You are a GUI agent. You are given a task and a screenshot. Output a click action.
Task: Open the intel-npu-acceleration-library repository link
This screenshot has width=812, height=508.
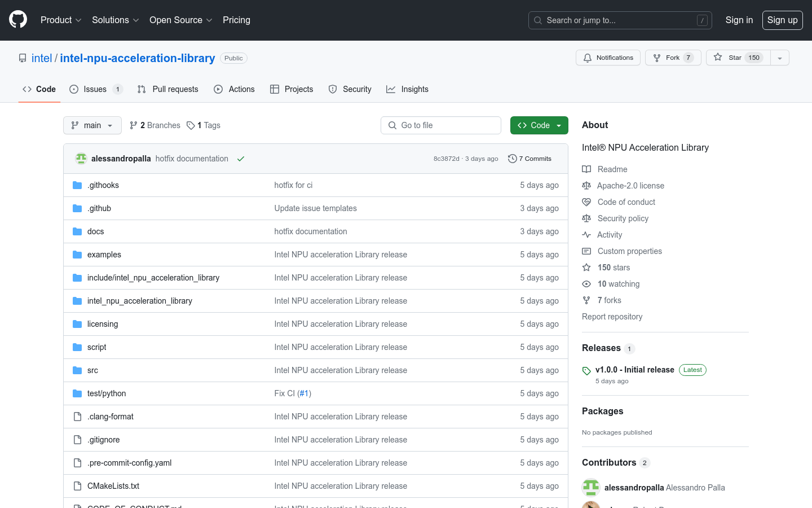coord(138,58)
